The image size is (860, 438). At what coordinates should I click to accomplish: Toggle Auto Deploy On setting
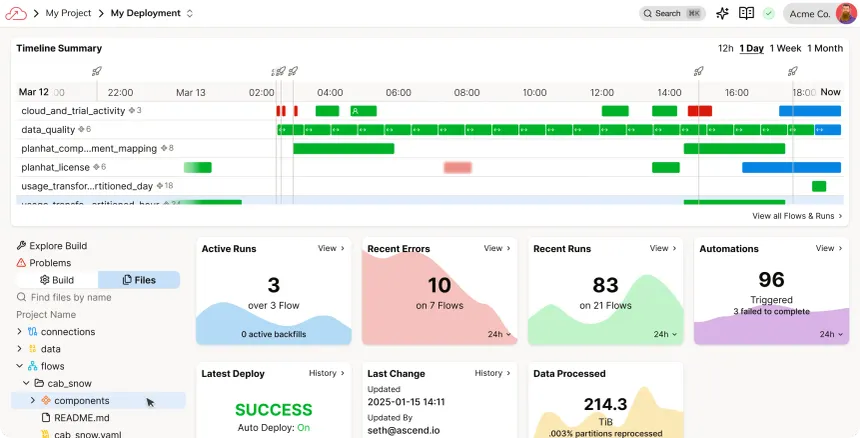pos(303,428)
